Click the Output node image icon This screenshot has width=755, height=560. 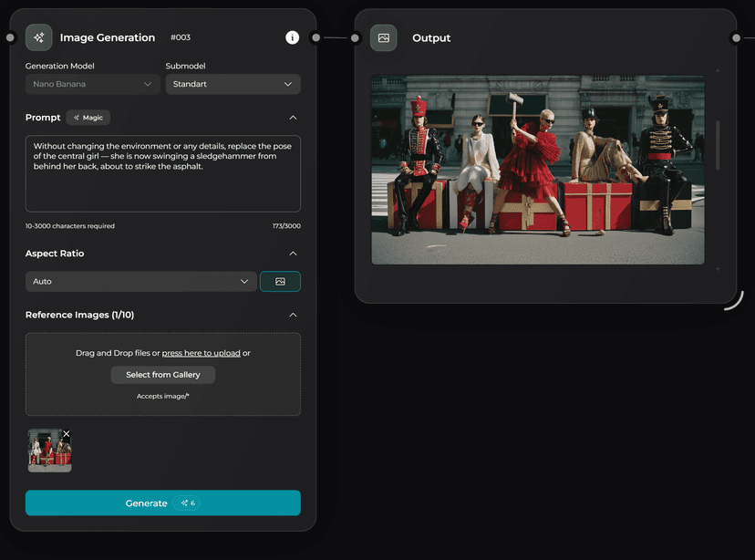pos(383,37)
